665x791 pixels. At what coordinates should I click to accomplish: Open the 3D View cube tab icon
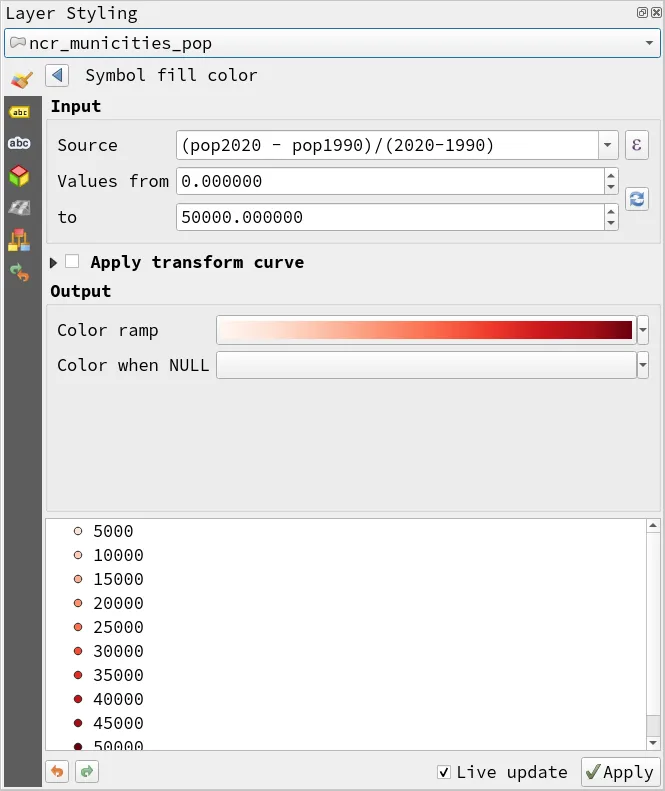(x=19, y=176)
